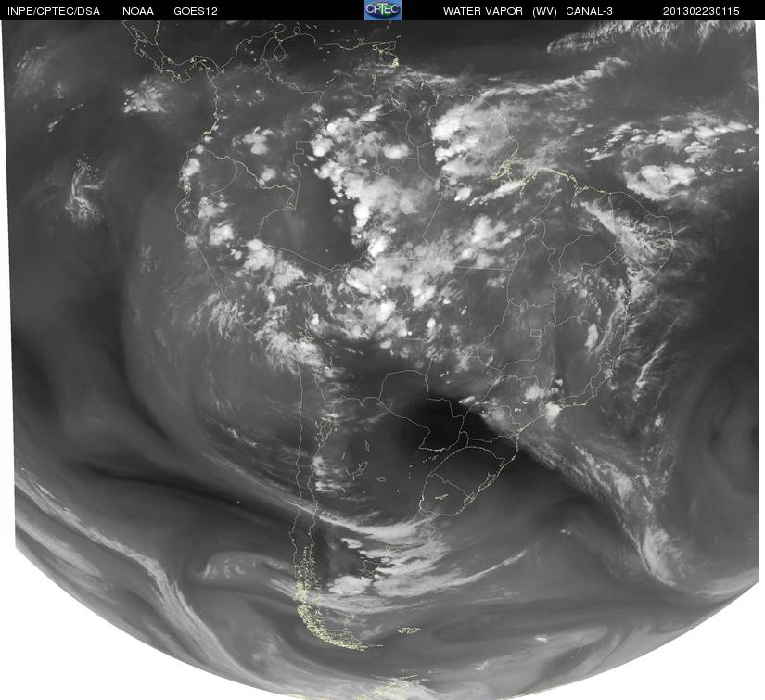Click the WATER VAPOR title text
765x700 pixels.
(x=483, y=11)
